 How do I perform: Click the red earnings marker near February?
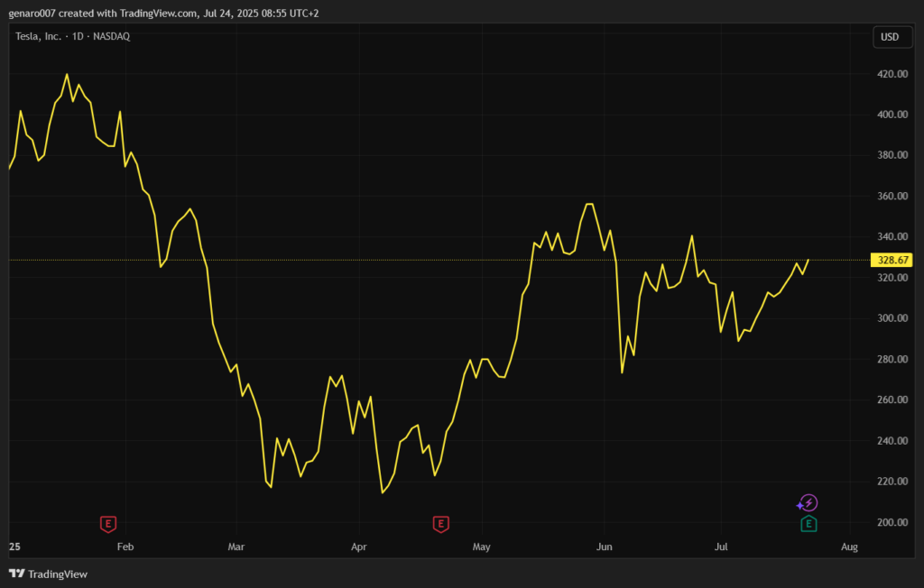point(108,524)
